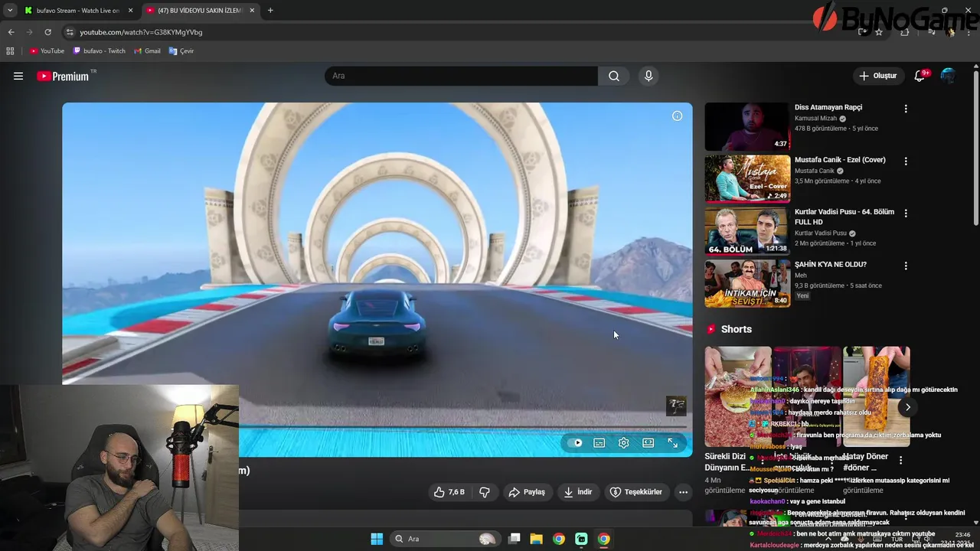Click the YouTube Ara search field
980x551 pixels.
click(462, 76)
